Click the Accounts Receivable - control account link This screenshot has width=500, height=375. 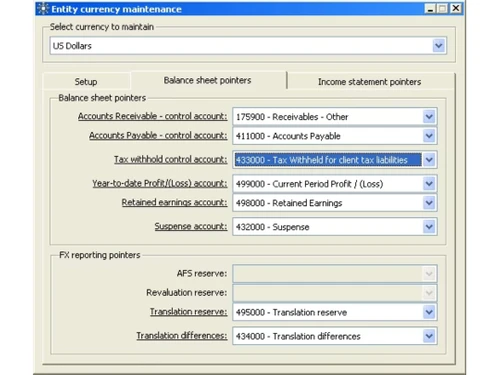(152, 116)
